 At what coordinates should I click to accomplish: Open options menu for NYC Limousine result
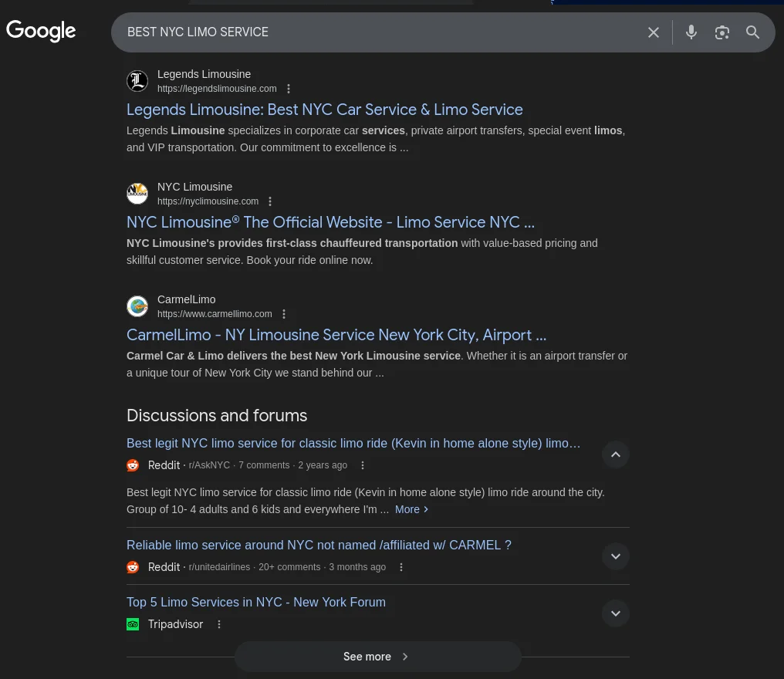tap(270, 201)
